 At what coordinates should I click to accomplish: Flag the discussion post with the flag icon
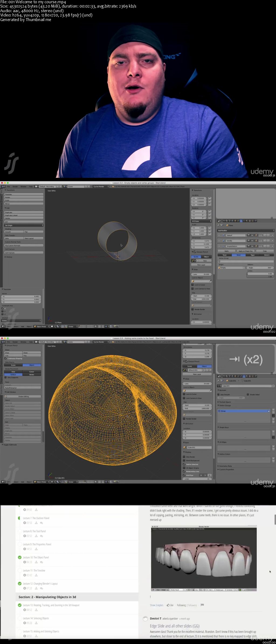[202, 605]
